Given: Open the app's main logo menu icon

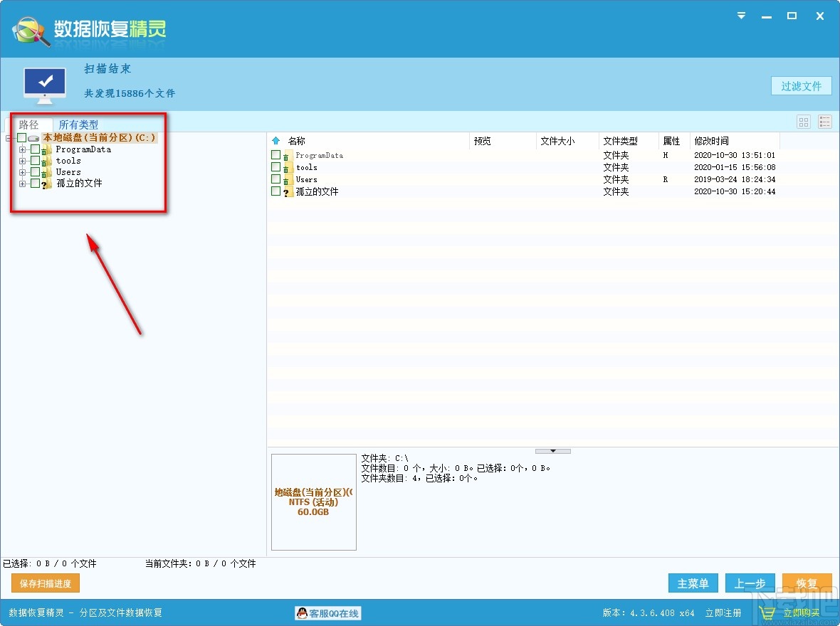Looking at the screenshot, I should 28,29.
